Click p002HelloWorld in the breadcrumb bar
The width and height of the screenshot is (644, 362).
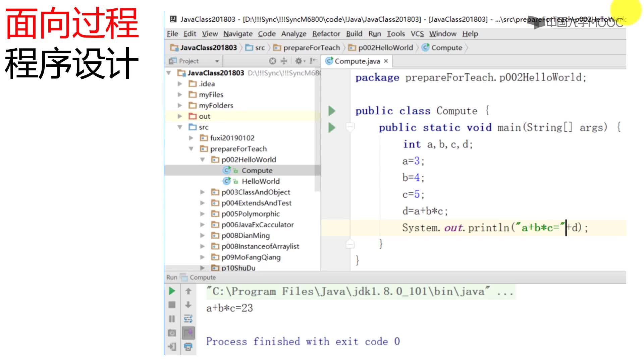click(381, 48)
